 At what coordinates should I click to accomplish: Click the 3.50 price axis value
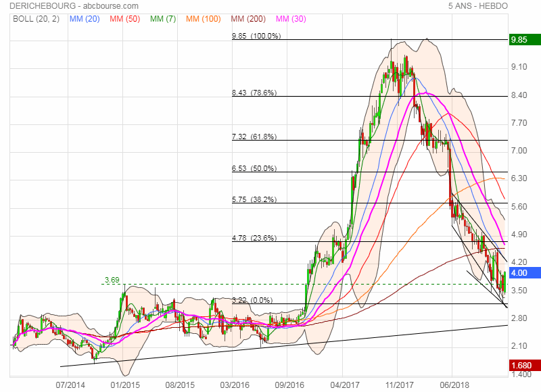(x=519, y=291)
